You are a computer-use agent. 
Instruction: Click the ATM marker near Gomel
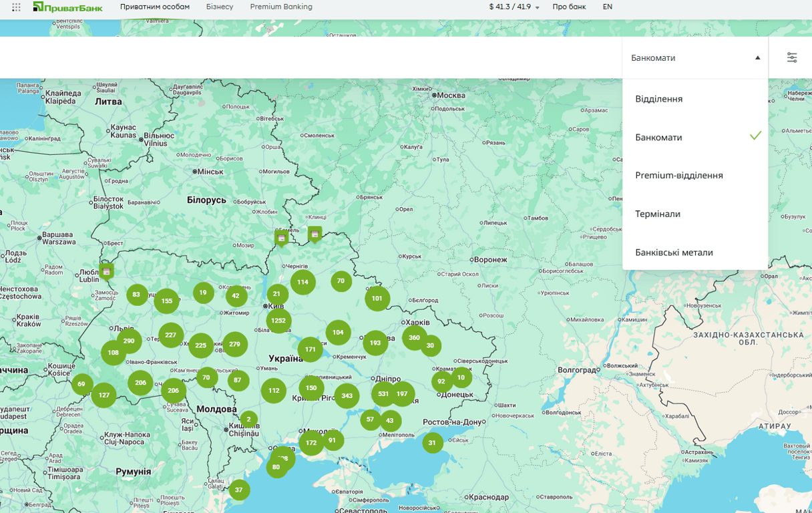coord(282,238)
